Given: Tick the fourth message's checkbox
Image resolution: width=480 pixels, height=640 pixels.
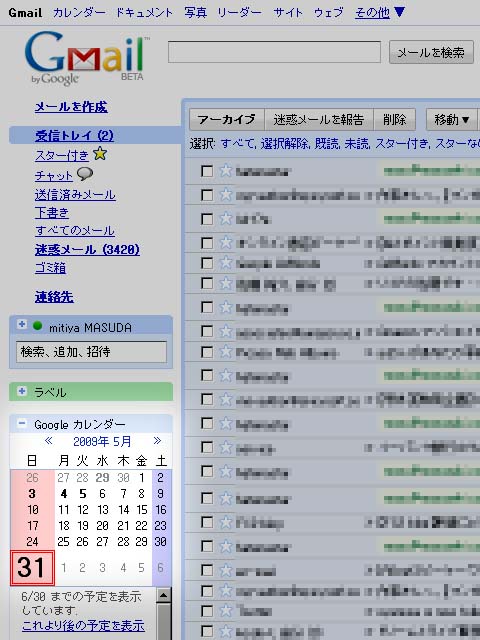Looking at the screenshot, I should tap(207, 243).
